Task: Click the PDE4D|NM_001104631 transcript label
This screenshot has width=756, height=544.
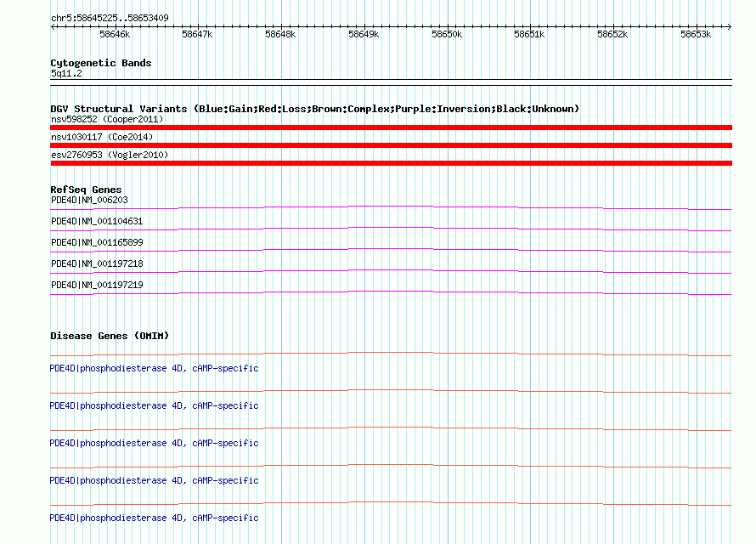Action: pos(97,221)
